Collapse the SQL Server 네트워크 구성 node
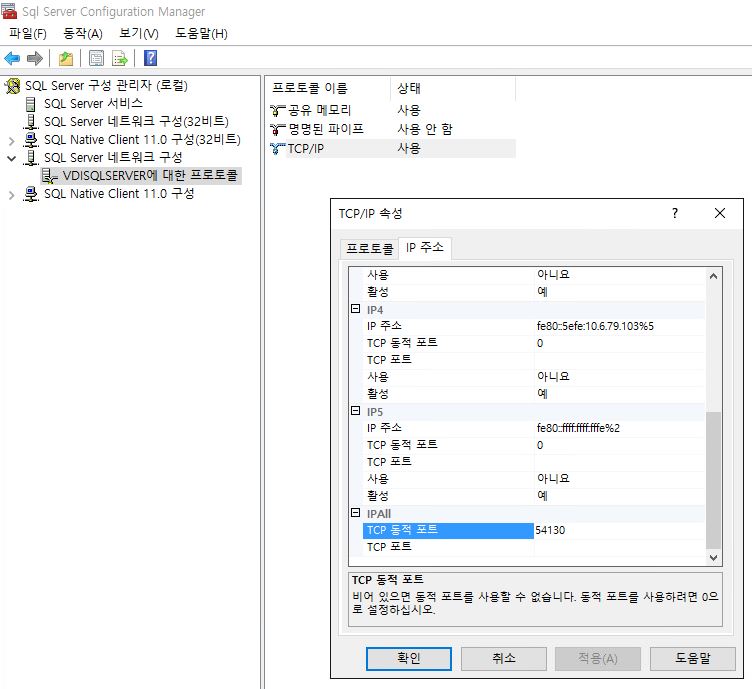The image size is (752, 689). tap(12, 158)
